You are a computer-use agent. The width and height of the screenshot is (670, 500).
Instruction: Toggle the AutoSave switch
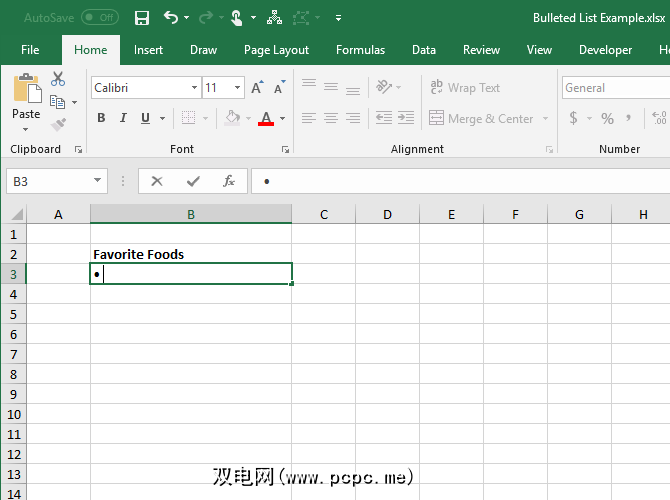(x=99, y=18)
